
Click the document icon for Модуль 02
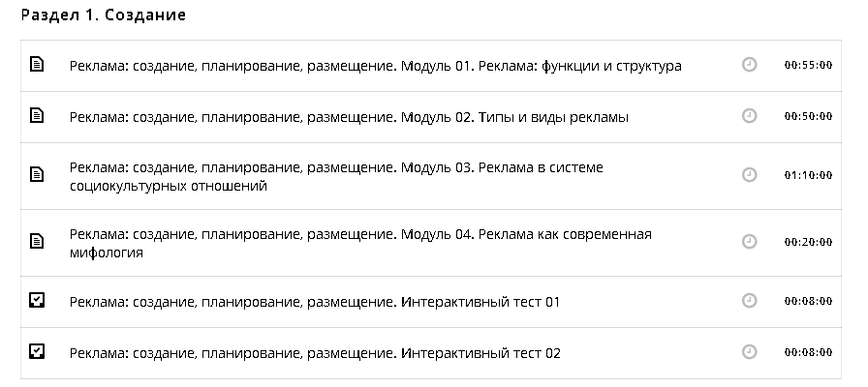click(x=37, y=116)
